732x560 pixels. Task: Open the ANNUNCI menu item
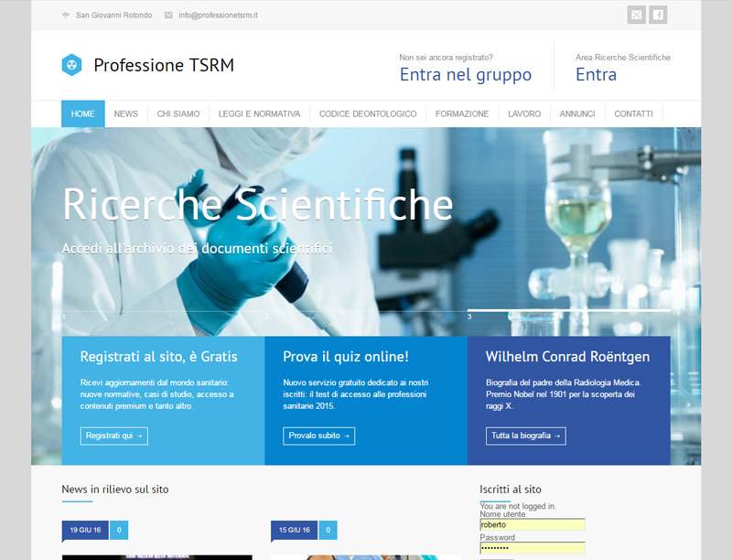tap(577, 113)
